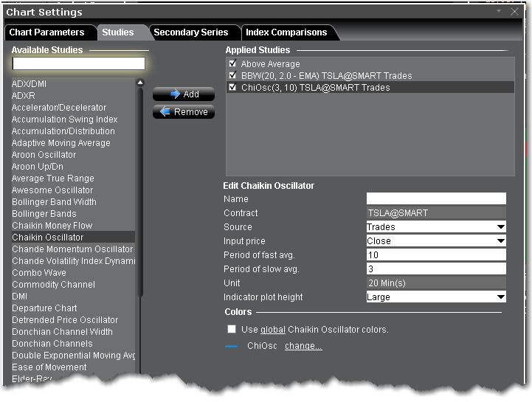Click the Period of fast avg. field

[x=436, y=255]
